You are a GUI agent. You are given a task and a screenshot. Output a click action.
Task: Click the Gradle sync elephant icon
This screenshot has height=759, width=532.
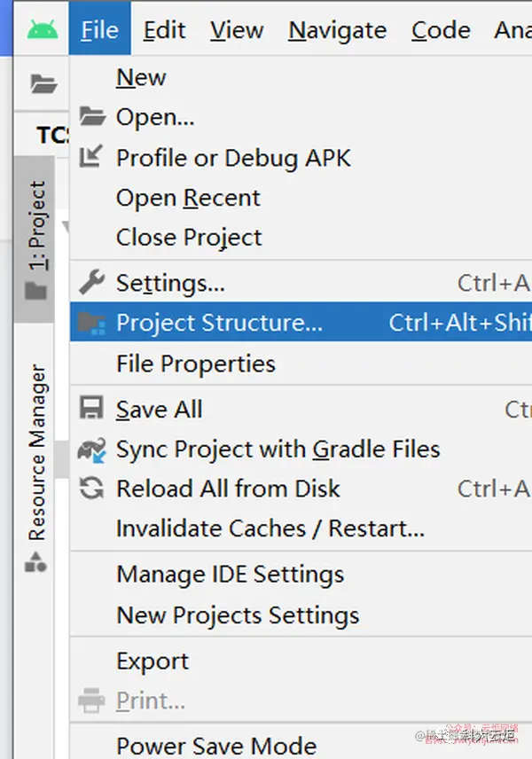(92, 450)
